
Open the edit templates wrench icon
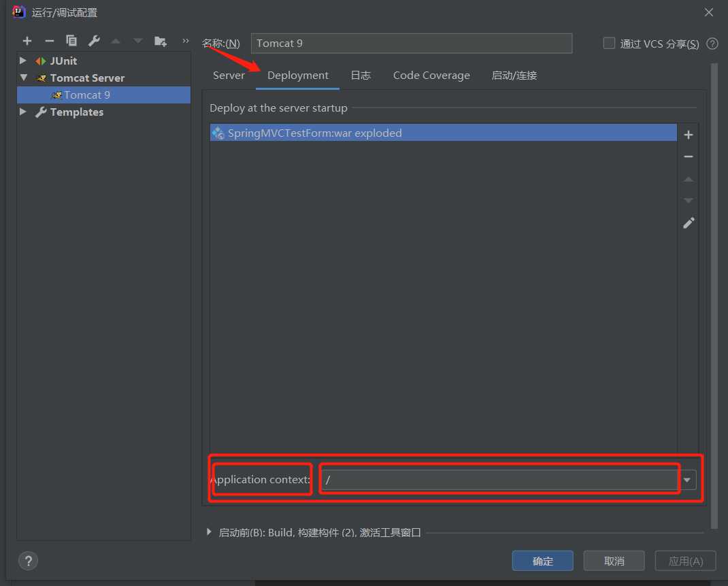tap(94, 41)
